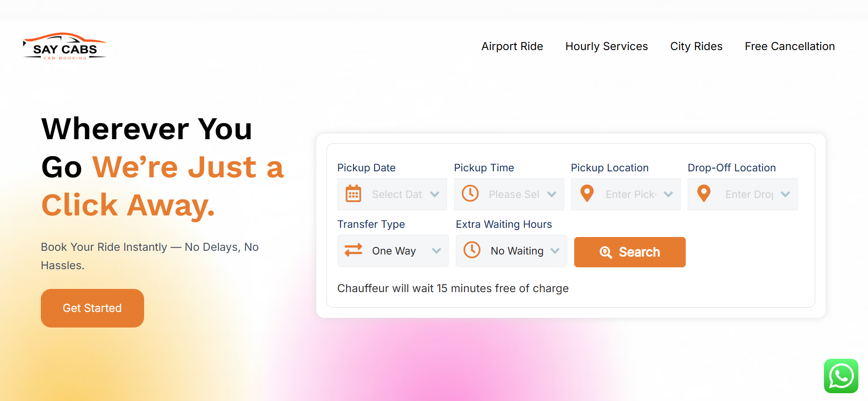Click the calendar icon in Pickup Date
Screen dimensions: 868x401
coord(353,194)
